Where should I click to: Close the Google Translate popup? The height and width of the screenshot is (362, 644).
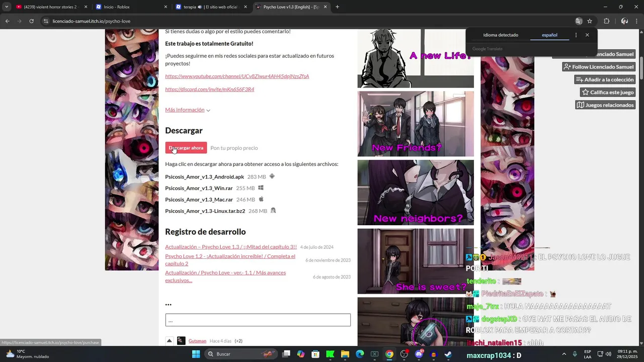click(587, 35)
